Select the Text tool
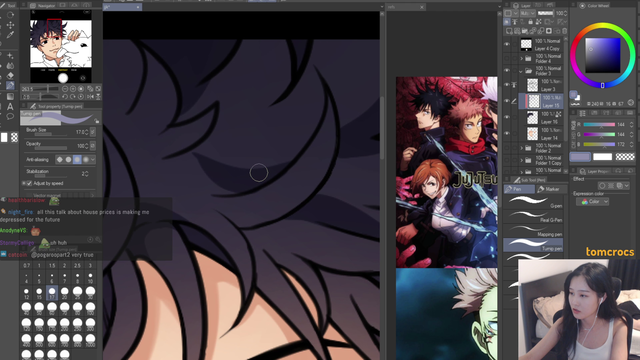 point(10,107)
